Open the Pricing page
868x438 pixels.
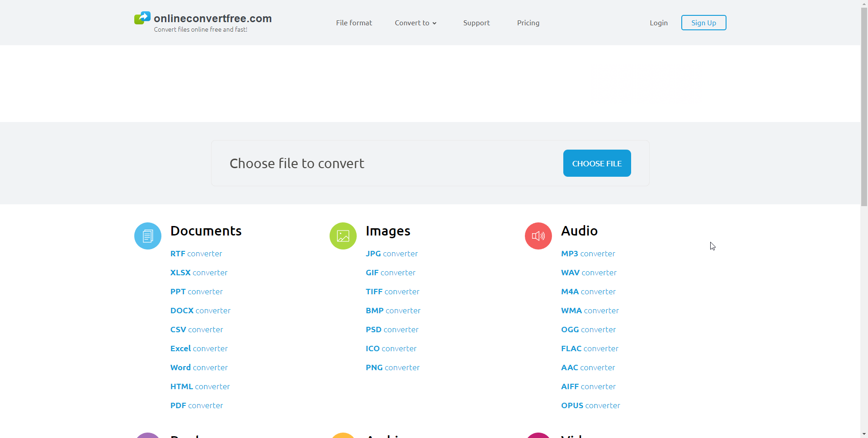point(528,23)
